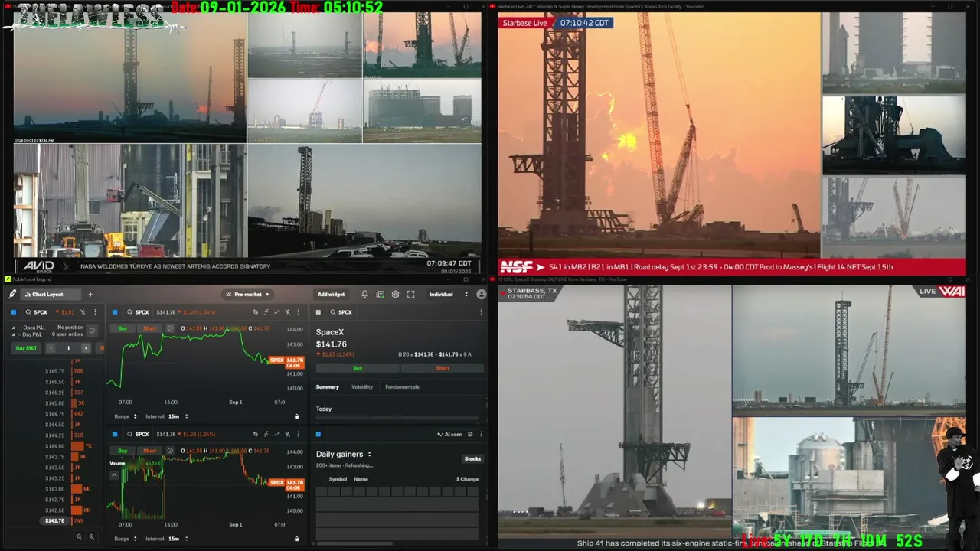The image size is (980, 551).
Task: Click the gray link square in the SpaceX widget
Action: (x=318, y=312)
